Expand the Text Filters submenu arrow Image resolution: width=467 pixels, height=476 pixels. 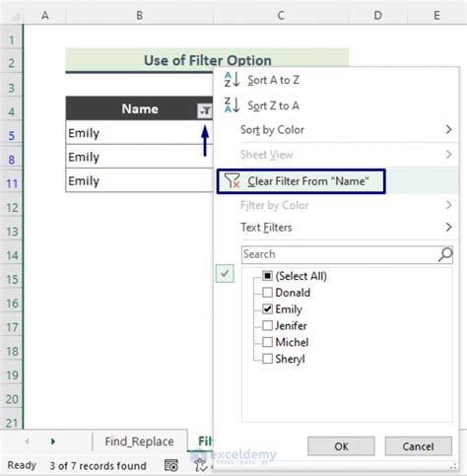click(448, 227)
